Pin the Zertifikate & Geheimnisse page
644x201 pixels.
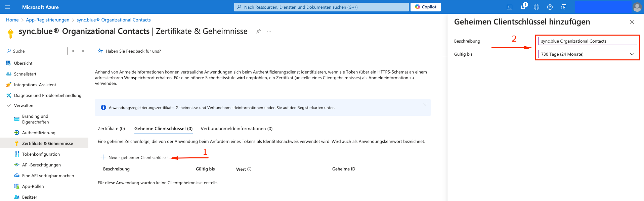[258, 31]
